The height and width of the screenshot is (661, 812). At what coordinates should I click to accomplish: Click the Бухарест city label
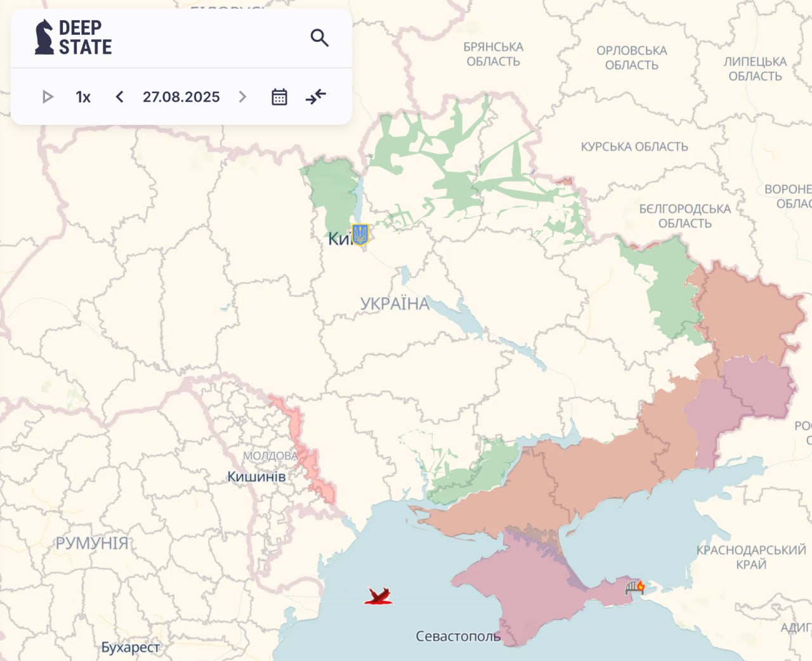(130, 648)
